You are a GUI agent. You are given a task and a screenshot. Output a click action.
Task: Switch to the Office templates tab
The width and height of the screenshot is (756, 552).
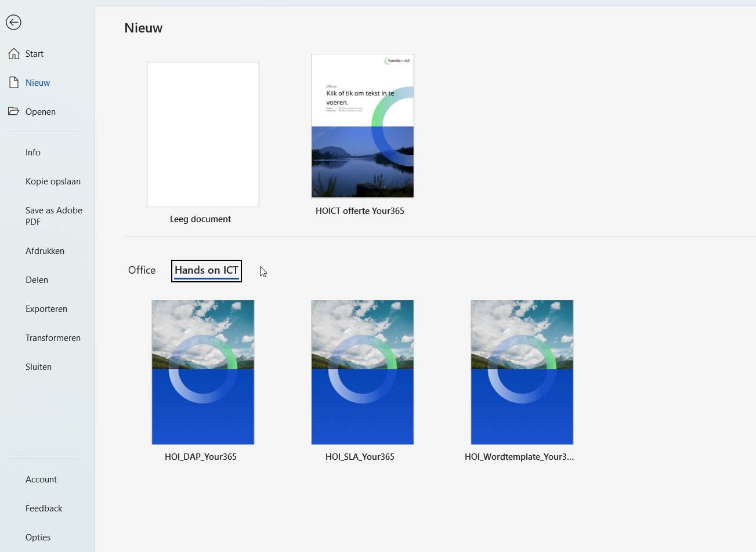(x=142, y=270)
